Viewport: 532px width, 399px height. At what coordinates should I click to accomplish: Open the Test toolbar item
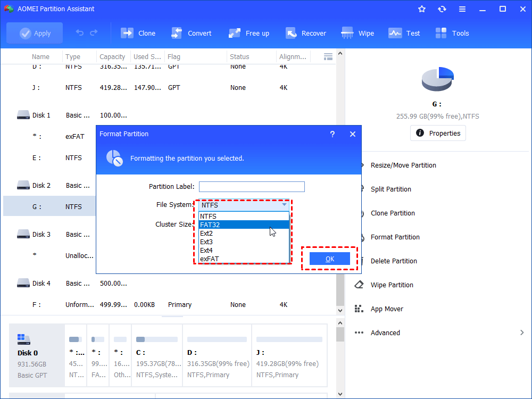tap(404, 33)
